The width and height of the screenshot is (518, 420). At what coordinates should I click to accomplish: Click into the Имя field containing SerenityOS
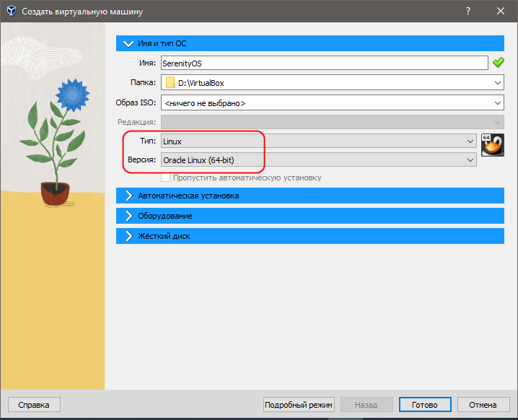tap(325, 63)
